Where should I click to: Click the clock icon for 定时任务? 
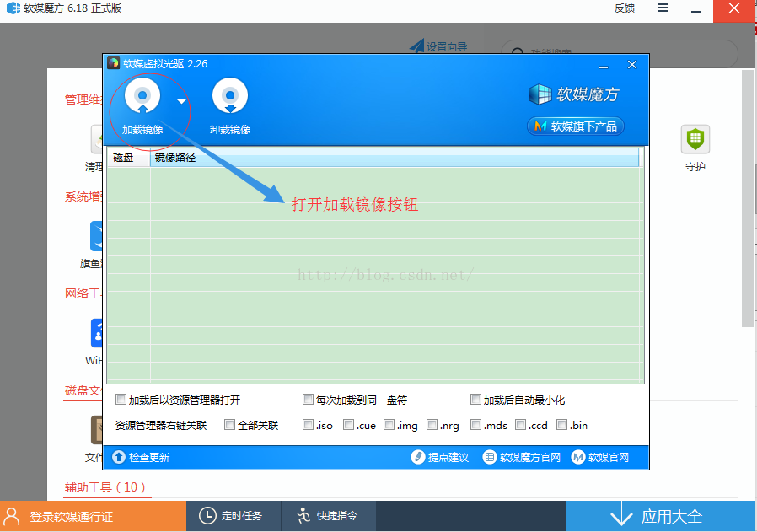[x=207, y=516]
